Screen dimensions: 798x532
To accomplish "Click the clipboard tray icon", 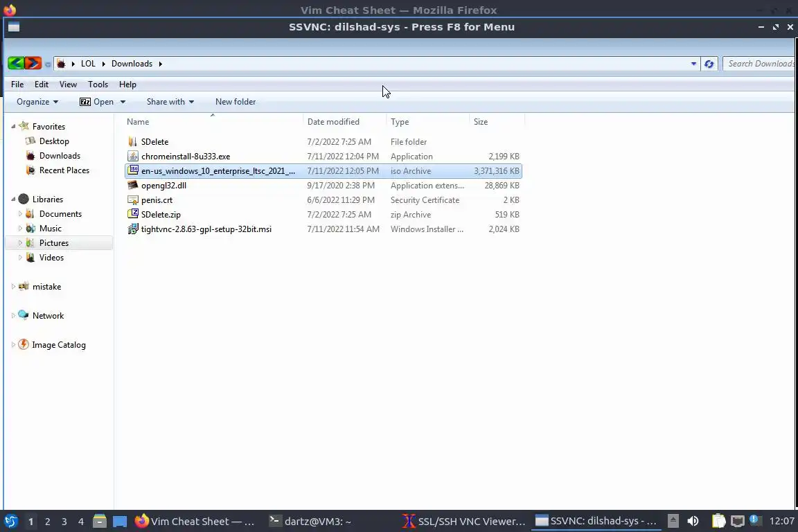I will tap(718, 521).
